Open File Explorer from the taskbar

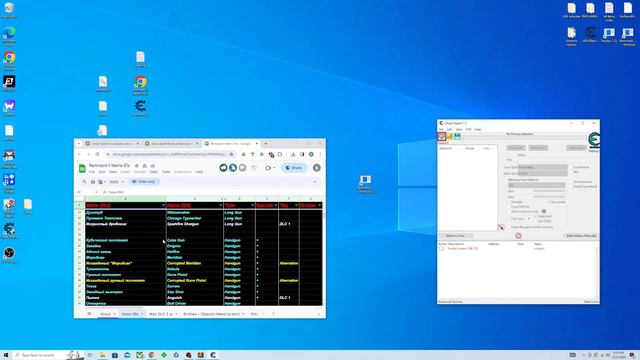pos(103,355)
